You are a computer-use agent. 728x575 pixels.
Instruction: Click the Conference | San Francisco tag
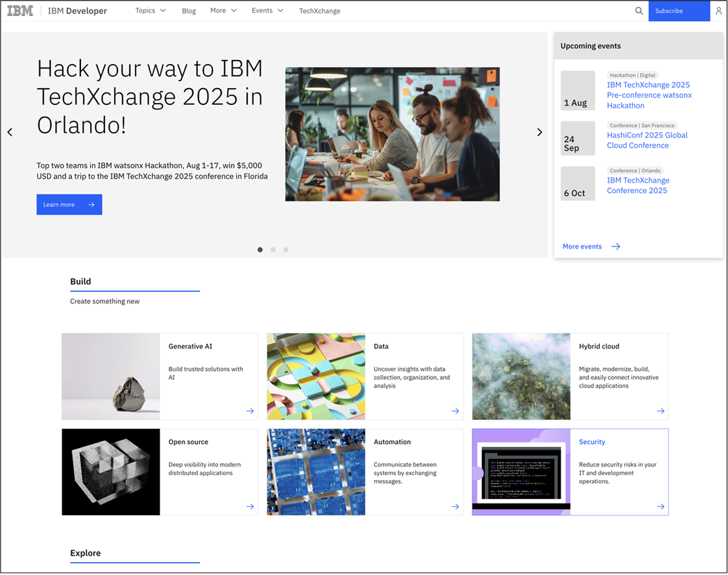[642, 126]
